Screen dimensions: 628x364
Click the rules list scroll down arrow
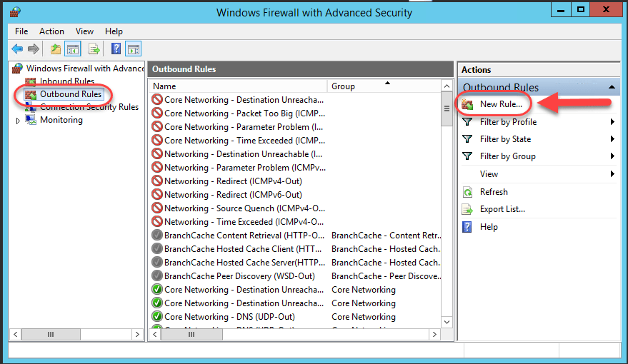tap(447, 322)
